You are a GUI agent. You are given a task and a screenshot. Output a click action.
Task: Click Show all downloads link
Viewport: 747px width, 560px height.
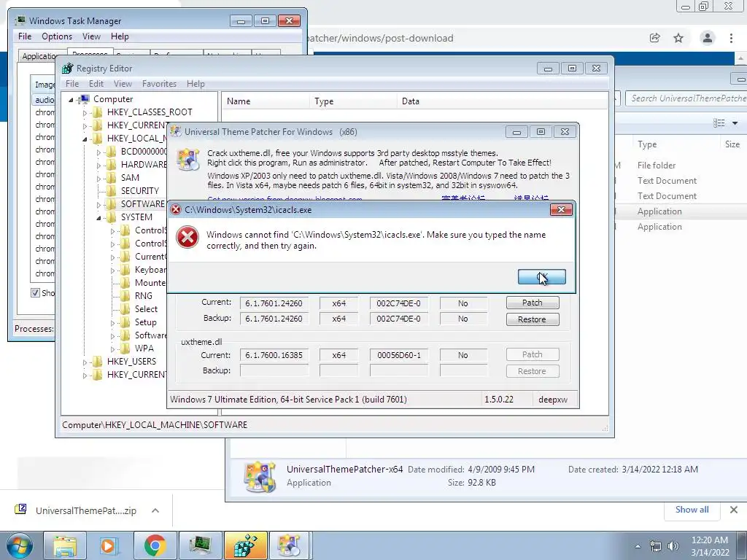click(692, 510)
